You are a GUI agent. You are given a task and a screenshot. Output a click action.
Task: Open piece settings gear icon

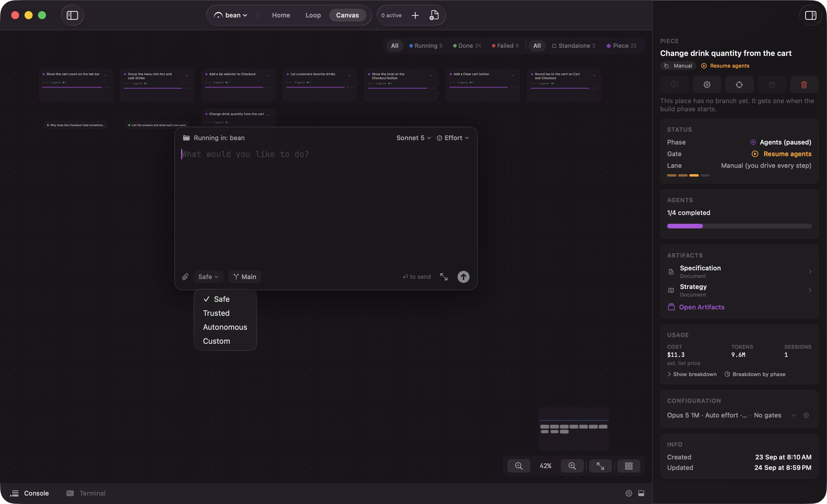(x=707, y=84)
